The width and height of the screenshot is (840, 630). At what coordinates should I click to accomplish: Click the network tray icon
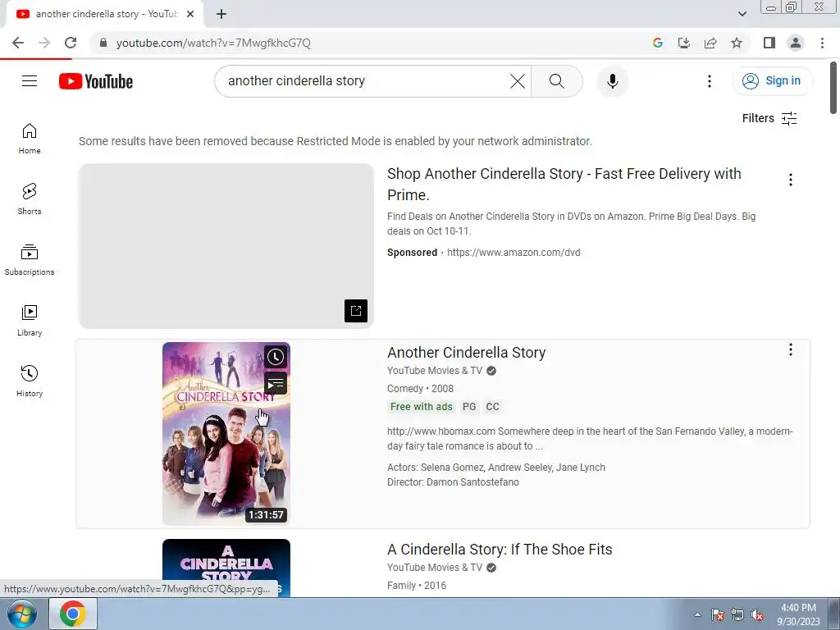[x=737, y=614]
